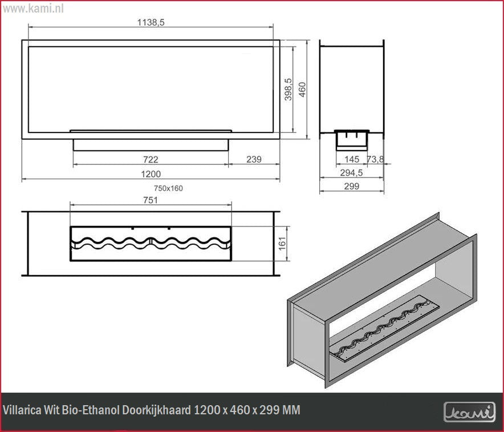Click the Kami logo in the footer
This screenshot has width=504, height=432.
click(x=469, y=411)
